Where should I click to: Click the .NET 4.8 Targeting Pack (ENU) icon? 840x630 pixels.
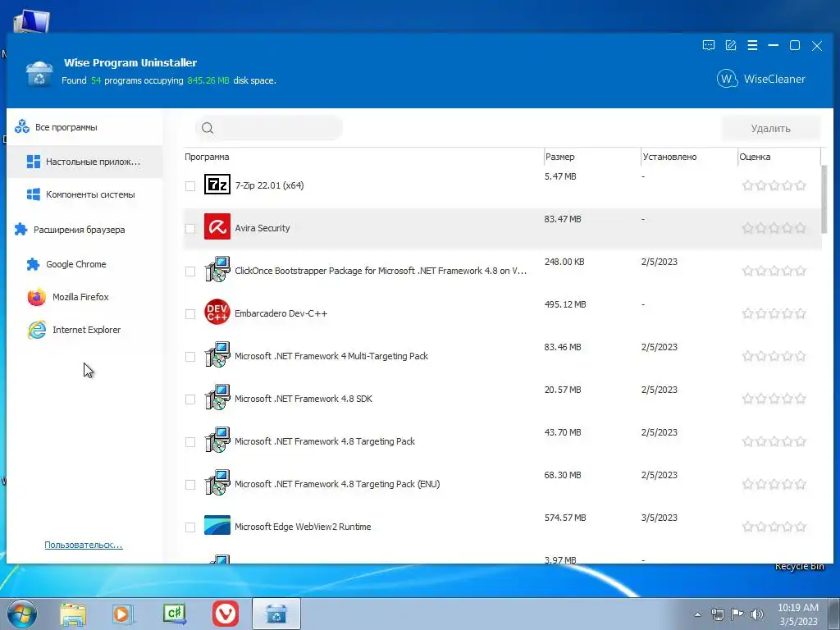(x=217, y=482)
